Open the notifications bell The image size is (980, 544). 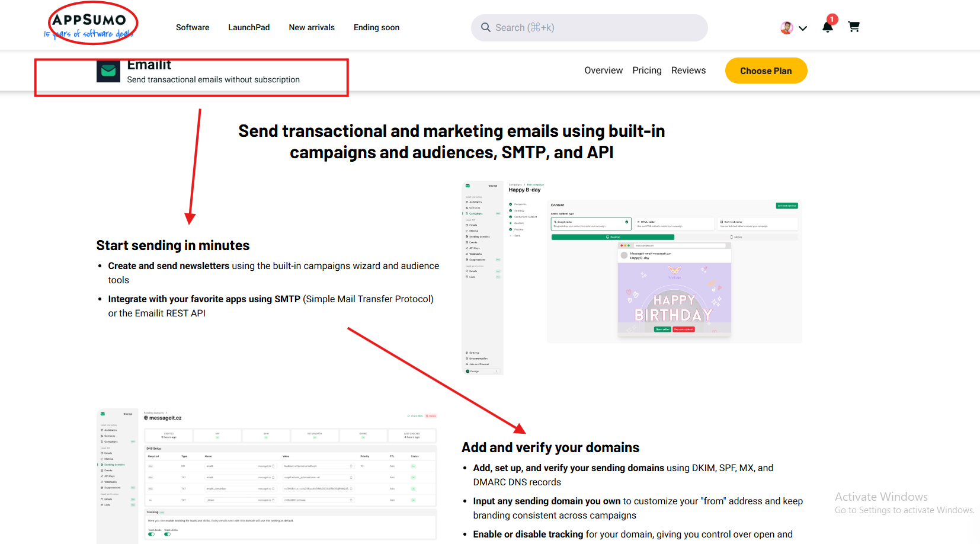(827, 26)
